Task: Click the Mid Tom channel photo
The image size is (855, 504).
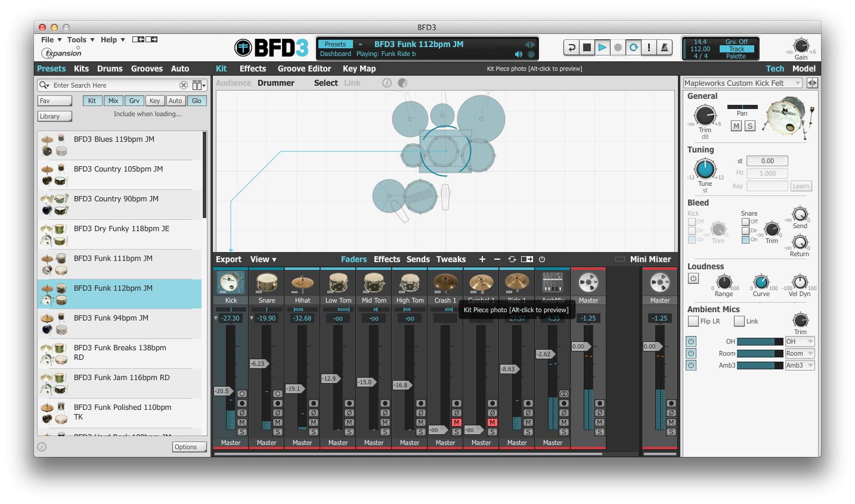Action: click(374, 283)
